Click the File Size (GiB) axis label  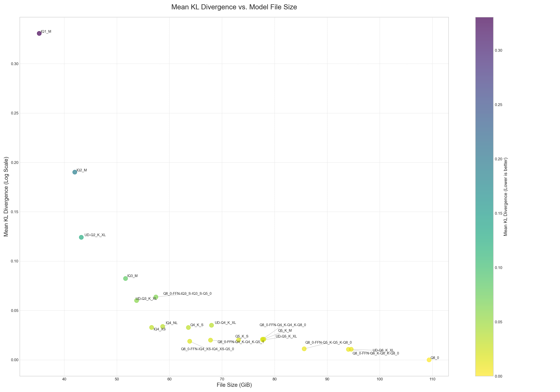[x=234, y=385]
